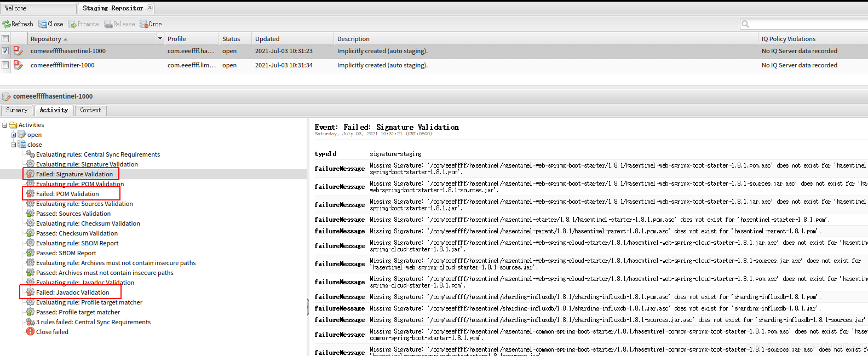Expand the open activity node

click(x=13, y=135)
